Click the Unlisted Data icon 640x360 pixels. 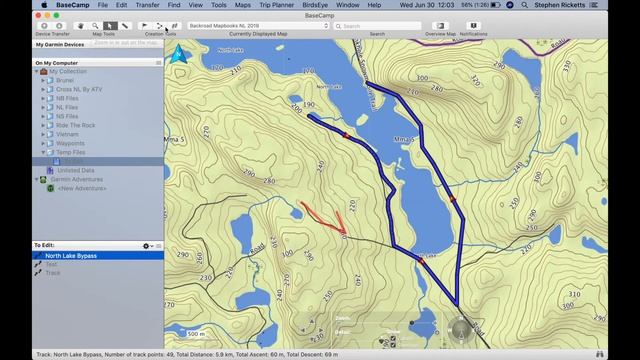coord(50,170)
